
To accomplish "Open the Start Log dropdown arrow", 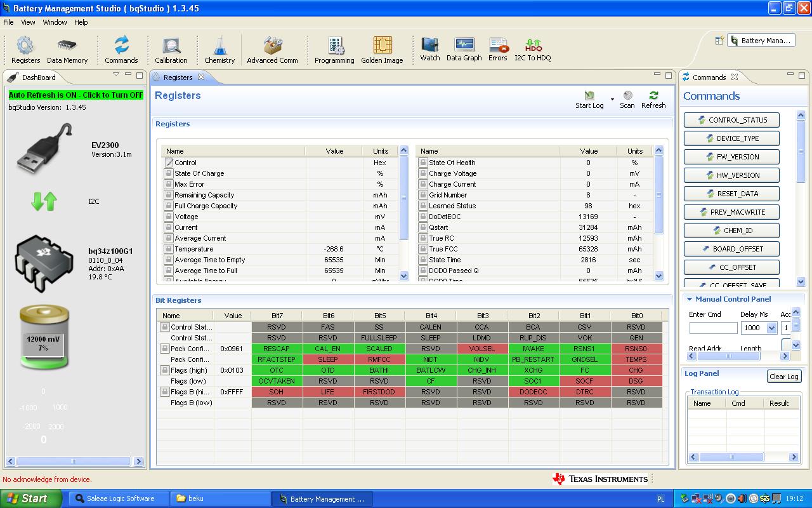I will (612, 100).
